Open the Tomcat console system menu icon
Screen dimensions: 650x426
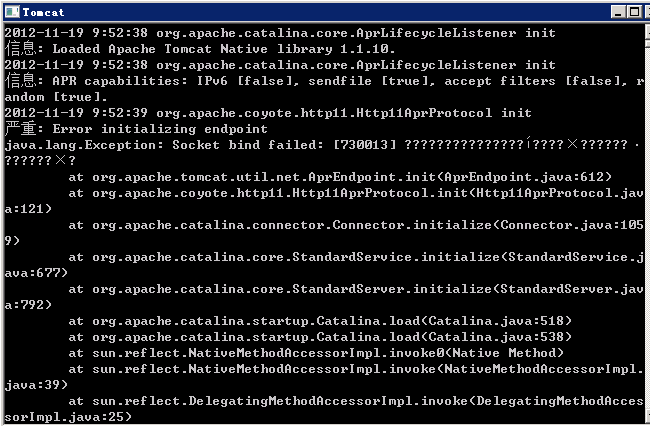coord(12,12)
